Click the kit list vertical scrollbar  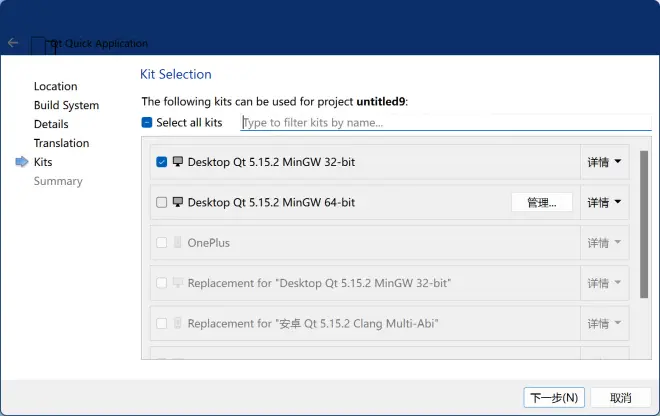[644, 224]
